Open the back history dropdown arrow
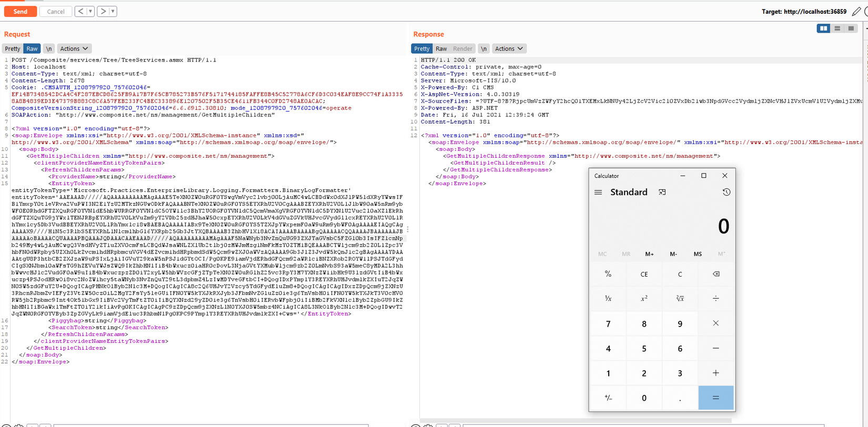The width and height of the screenshot is (868, 427). [x=90, y=11]
